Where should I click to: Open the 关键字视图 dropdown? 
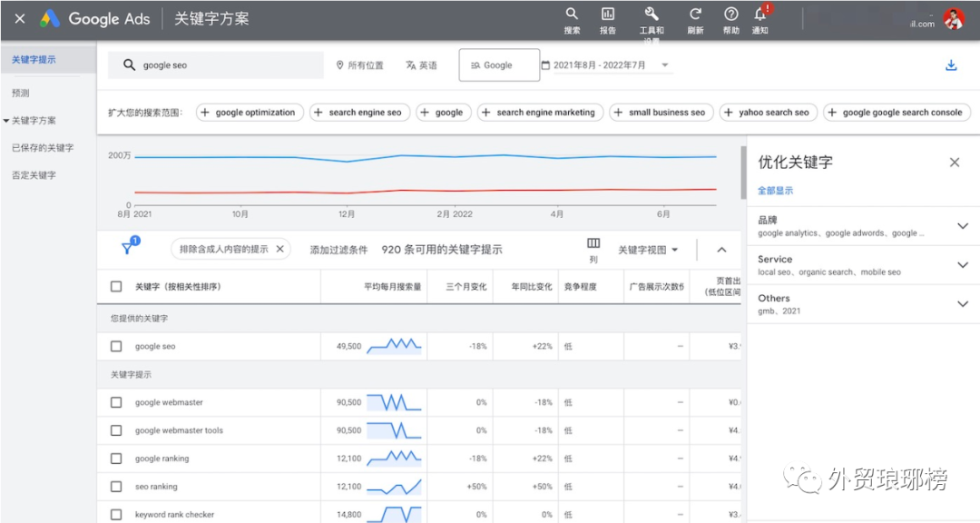(648, 250)
